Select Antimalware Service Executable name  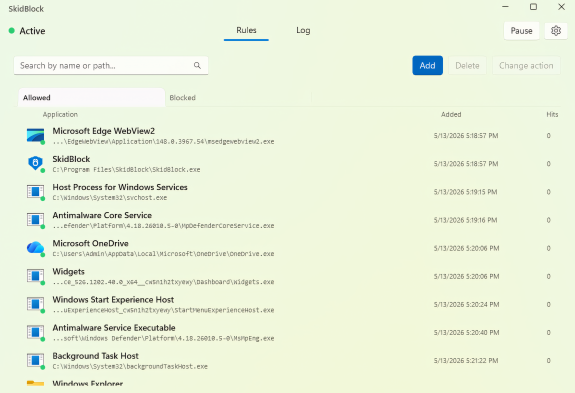[x=114, y=328]
